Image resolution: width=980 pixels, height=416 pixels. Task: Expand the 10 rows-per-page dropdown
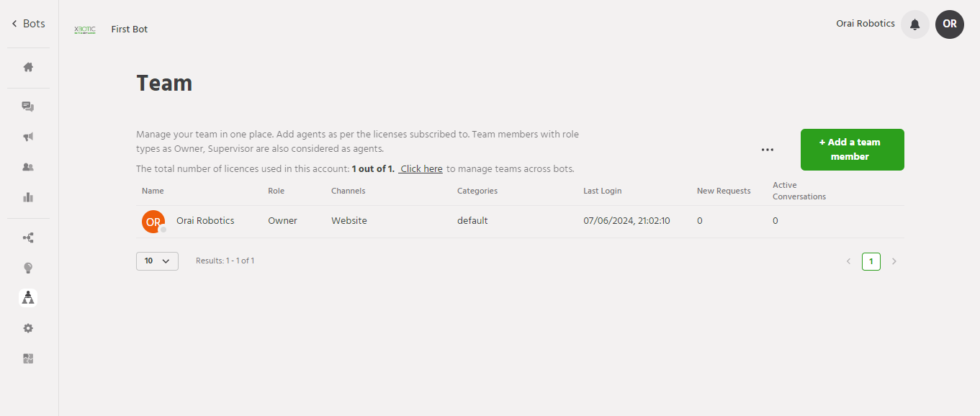(157, 261)
